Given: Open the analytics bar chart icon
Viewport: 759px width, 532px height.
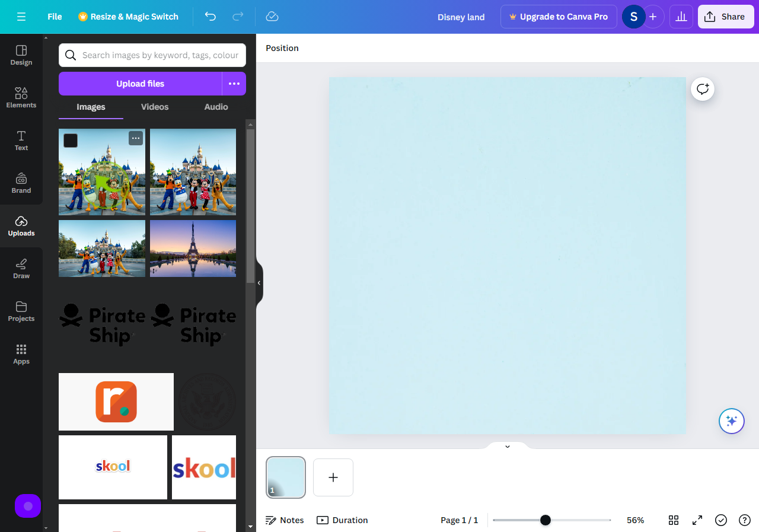Looking at the screenshot, I should coord(681,17).
